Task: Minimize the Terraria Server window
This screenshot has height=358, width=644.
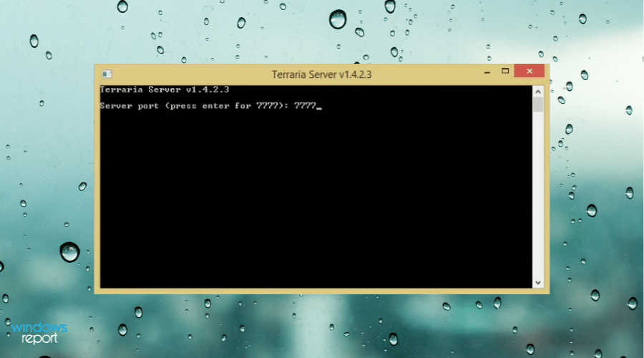Action: pos(487,72)
